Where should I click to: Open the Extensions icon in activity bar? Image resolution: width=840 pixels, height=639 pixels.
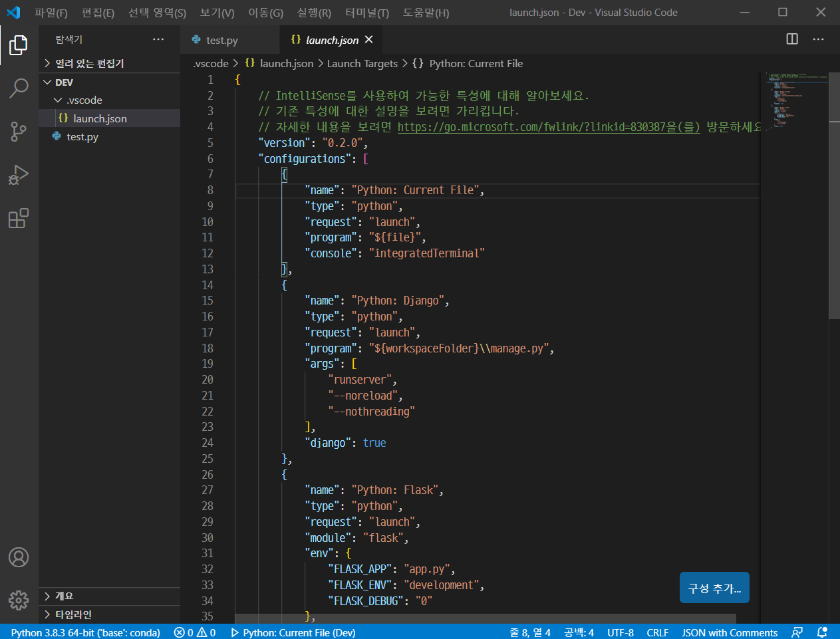18,218
